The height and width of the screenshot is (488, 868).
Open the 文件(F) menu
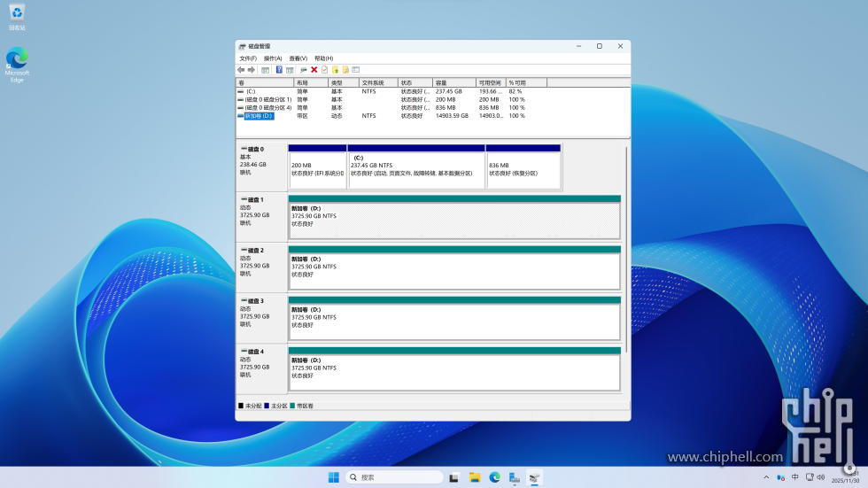tap(248, 58)
